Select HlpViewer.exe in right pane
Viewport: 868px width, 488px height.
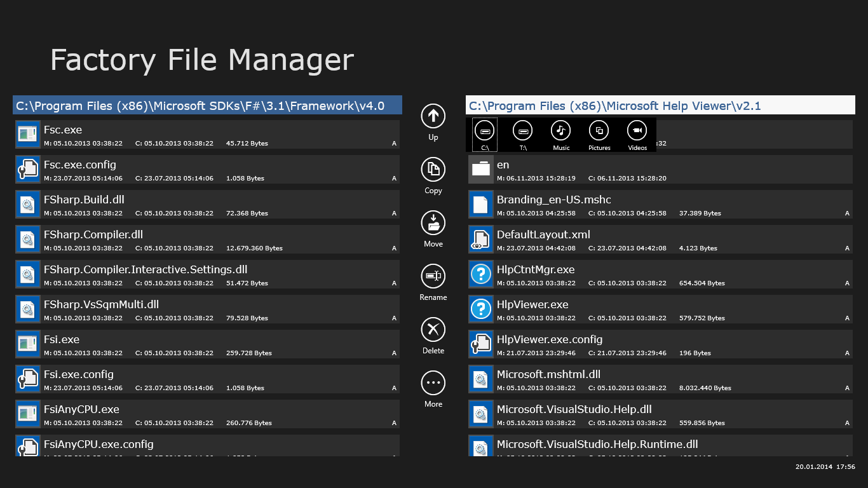(x=660, y=309)
